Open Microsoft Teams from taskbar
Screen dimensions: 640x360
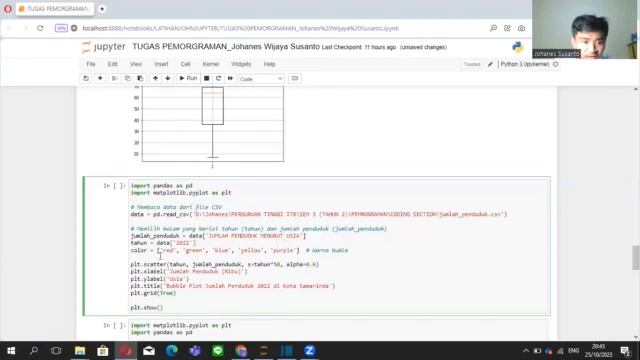pyautogui.click(x=195, y=351)
